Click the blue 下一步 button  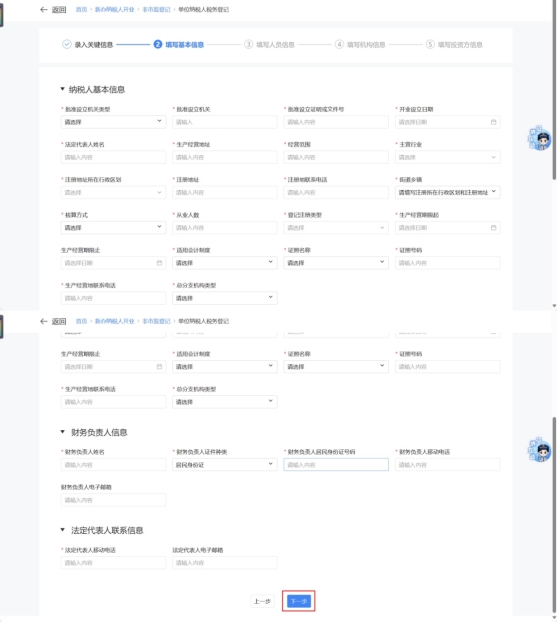(299, 601)
